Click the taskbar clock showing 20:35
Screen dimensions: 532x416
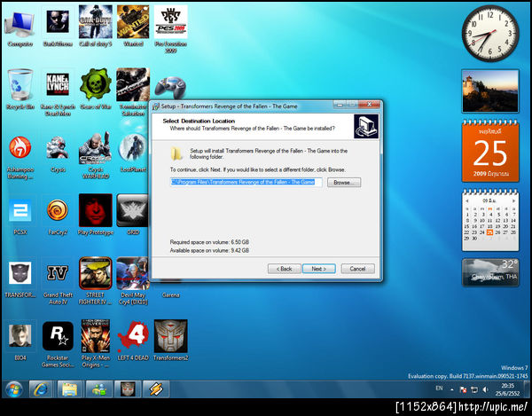point(507,389)
